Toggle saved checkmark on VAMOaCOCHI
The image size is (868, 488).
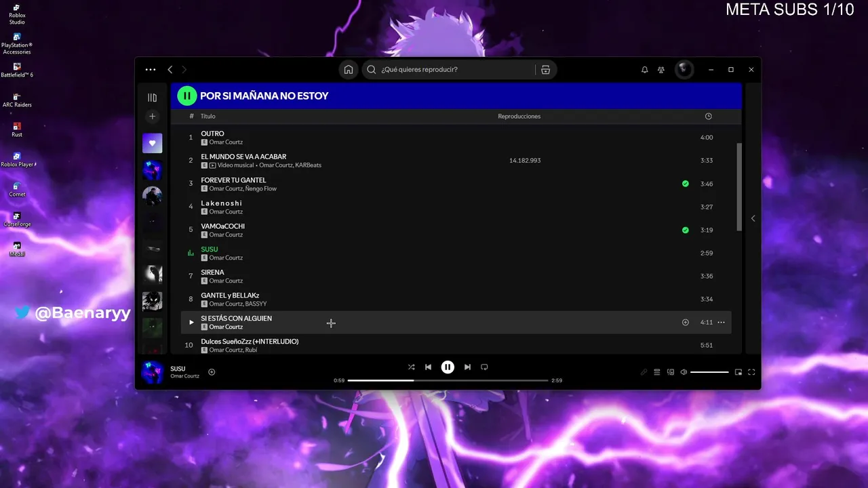685,230
